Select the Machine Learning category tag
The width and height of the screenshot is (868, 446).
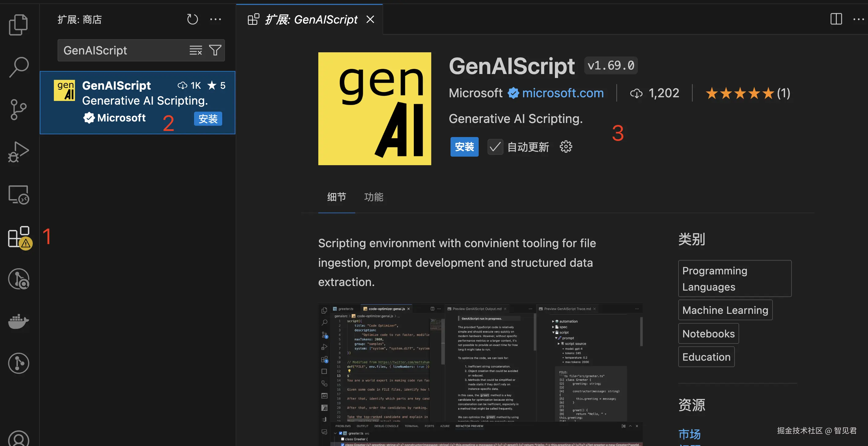[725, 310]
